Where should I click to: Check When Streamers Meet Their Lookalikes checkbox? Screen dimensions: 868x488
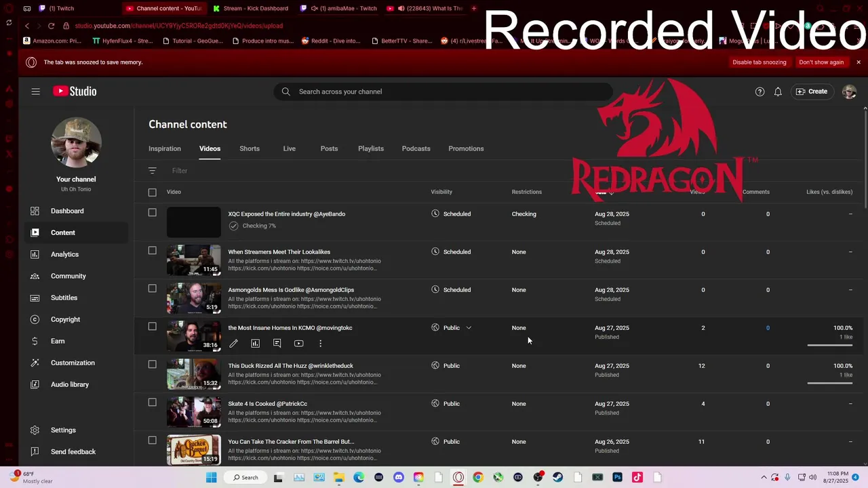(x=152, y=250)
